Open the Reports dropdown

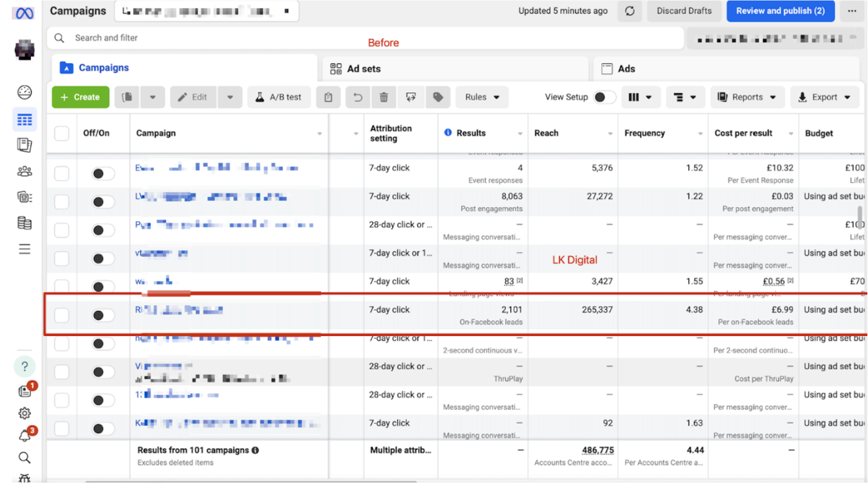(x=747, y=97)
